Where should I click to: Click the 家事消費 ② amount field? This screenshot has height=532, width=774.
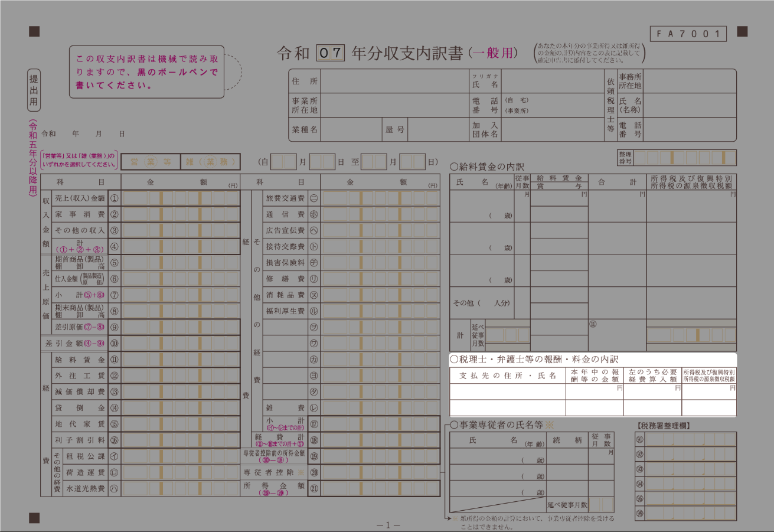point(181,214)
